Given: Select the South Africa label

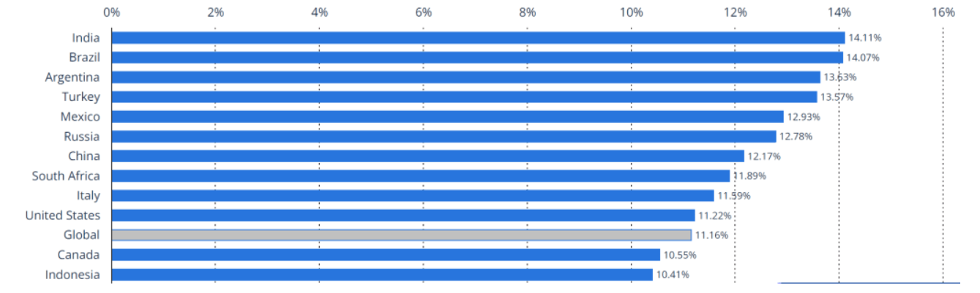Looking at the screenshot, I should tap(66, 176).
